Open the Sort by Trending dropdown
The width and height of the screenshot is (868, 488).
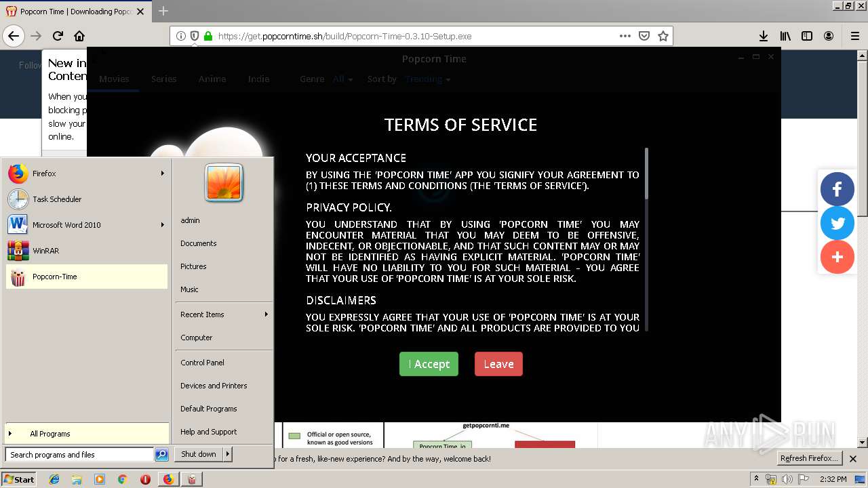(428, 79)
